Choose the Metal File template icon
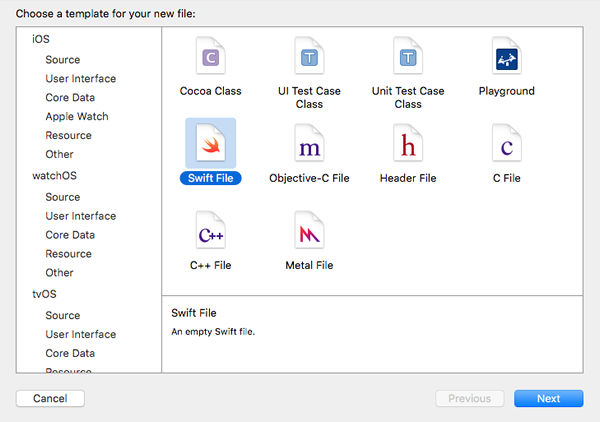The width and height of the screenshot is (600, 422). pos(309,233)
